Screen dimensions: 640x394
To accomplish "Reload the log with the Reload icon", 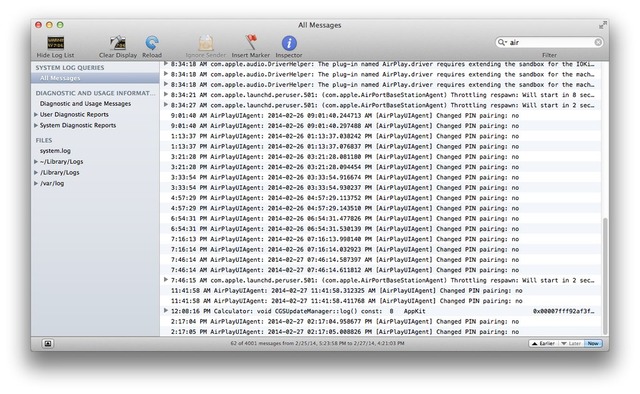I will (152, 42).
